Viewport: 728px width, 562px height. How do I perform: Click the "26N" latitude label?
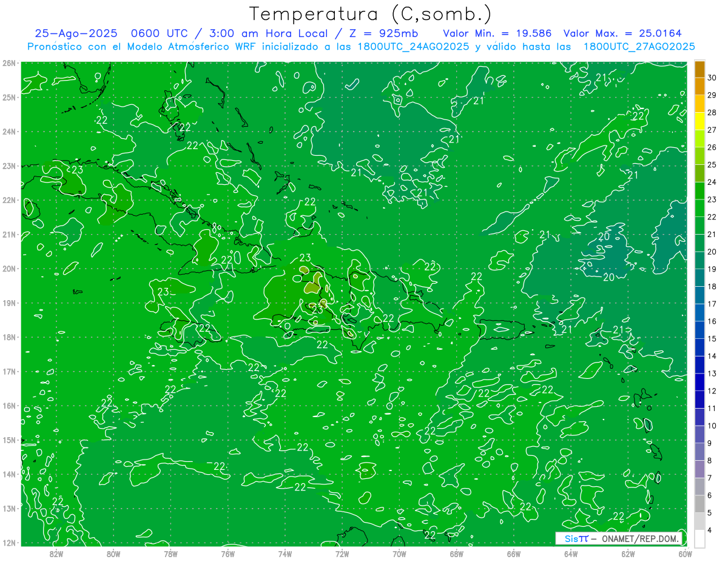[9, 63]
